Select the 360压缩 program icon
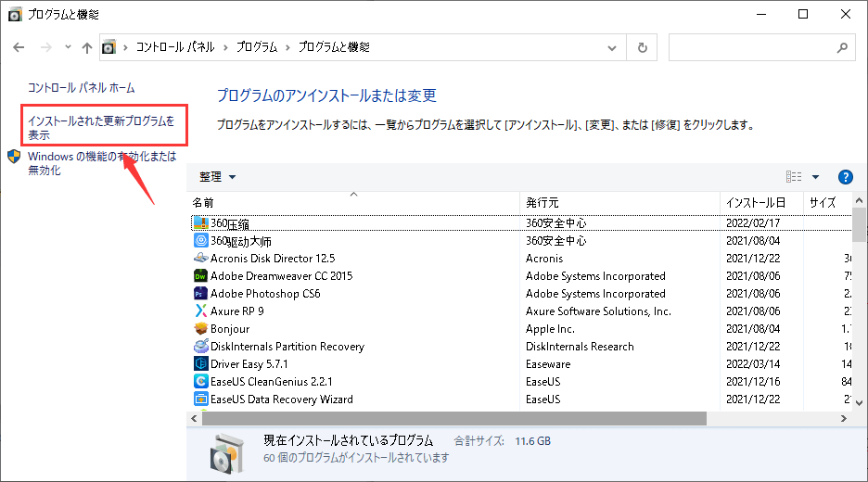 tap(201, 223)
